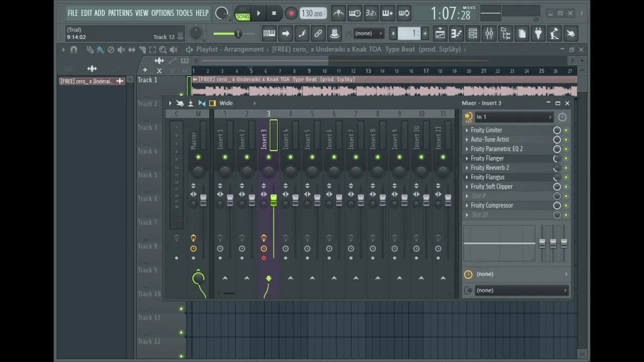Click the Record button

291,14
